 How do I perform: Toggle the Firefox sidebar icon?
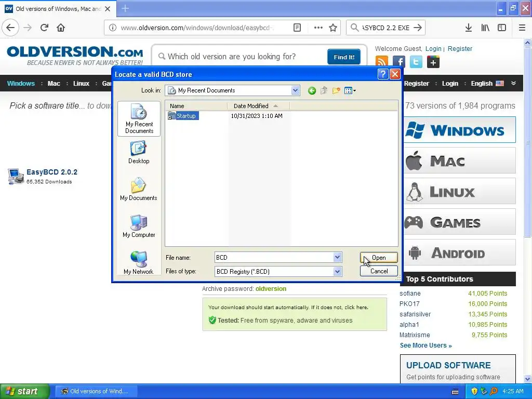pos(502,28)
